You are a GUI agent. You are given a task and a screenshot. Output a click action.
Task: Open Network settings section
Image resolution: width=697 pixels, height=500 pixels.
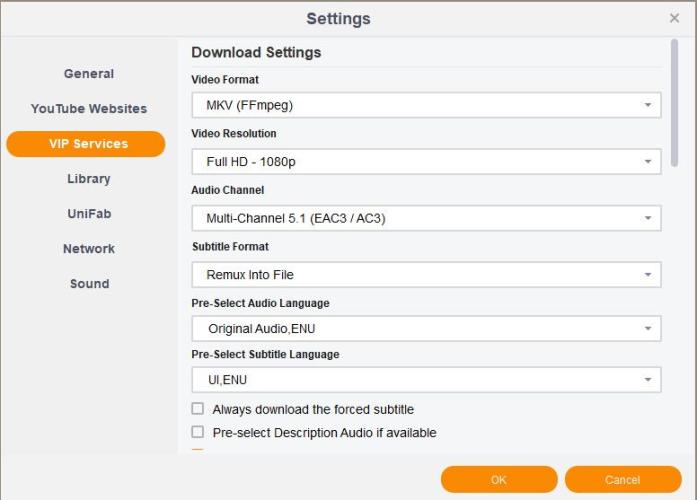tap(89, 249)
